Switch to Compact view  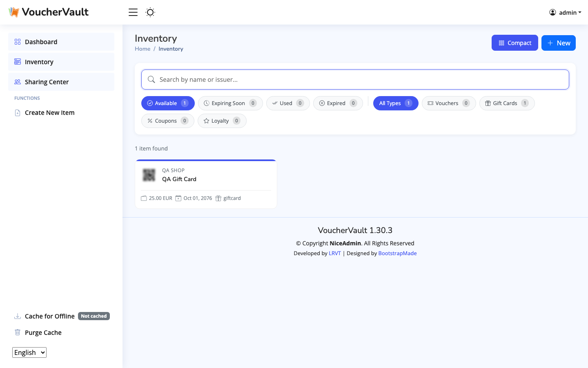515,43
